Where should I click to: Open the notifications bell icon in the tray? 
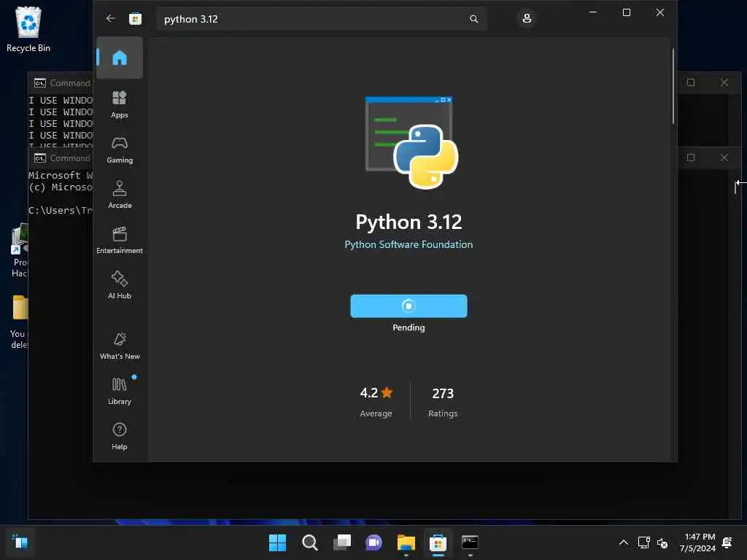pos(727,542)
